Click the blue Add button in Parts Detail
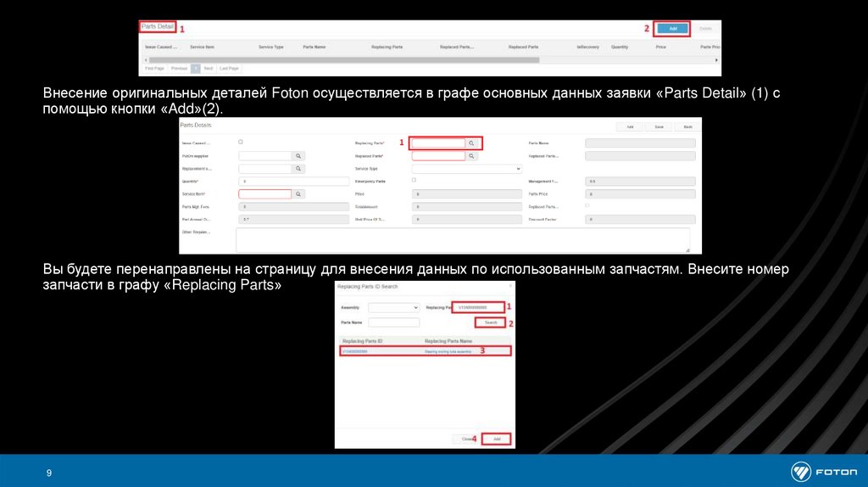This screenshot has width=868, height=487. tap(672, 28)
